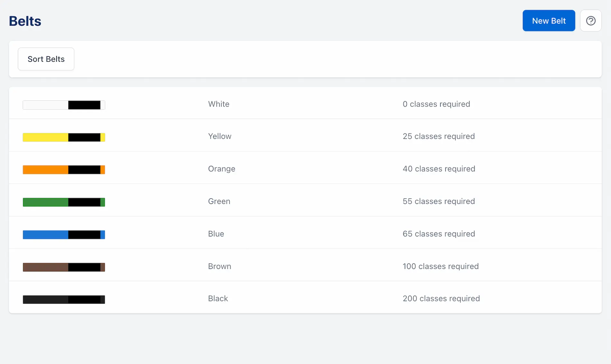Screen dimensions: 611x364
Task: Choose the Blue belt name
Action: (216, 234)
